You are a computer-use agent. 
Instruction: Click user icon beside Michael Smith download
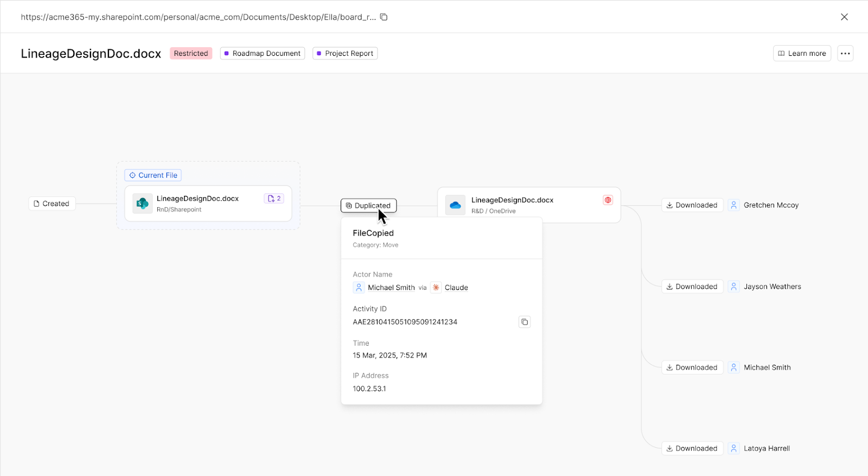point(733,367)
